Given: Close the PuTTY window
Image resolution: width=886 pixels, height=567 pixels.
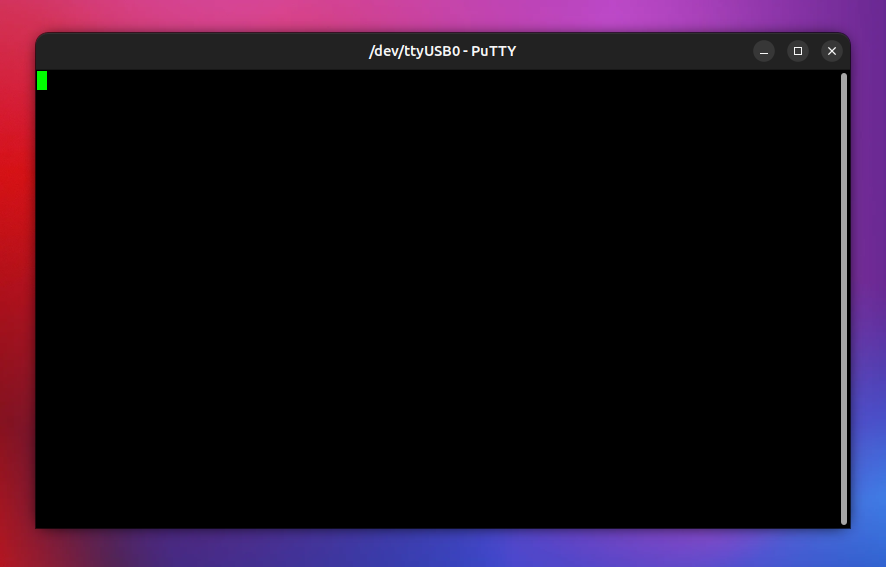Looking at the screenshot, I should tap(832, 51).
